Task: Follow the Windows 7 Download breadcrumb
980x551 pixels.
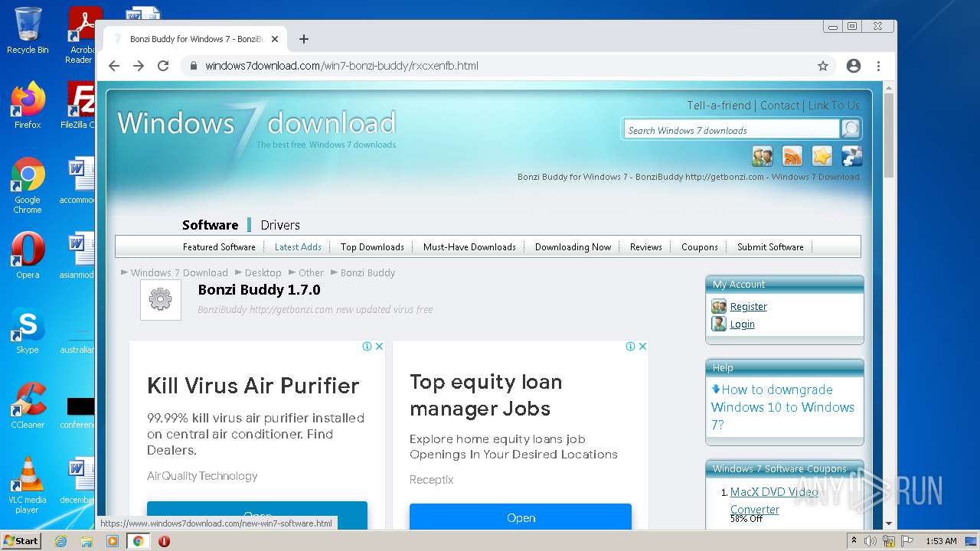Action: point(179,272)
